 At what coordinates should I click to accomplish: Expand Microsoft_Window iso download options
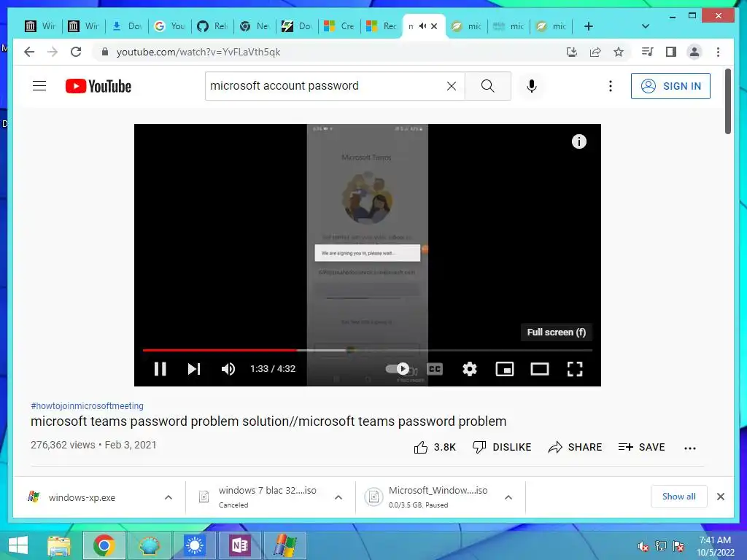click(x=508, y=497)
